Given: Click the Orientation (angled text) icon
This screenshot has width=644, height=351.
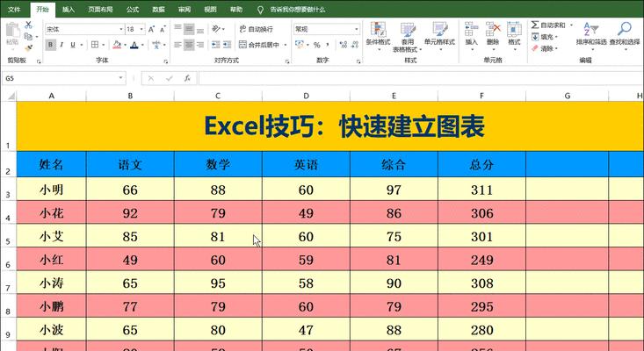Looking at the screenshot, I should tap(216, 29).
